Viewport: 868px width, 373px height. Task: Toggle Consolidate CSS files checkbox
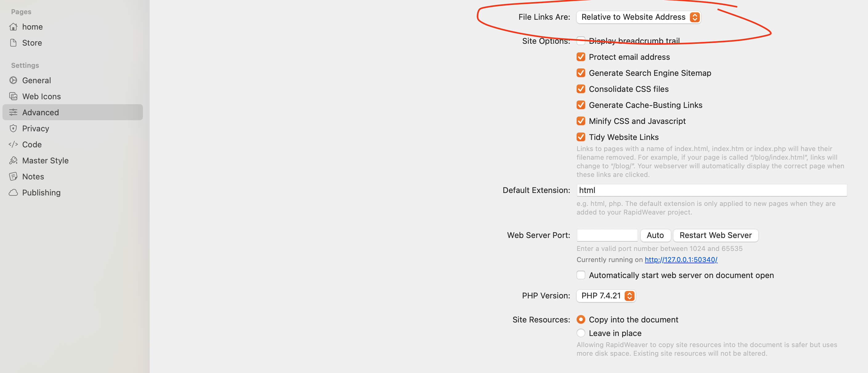click(581, 89)
